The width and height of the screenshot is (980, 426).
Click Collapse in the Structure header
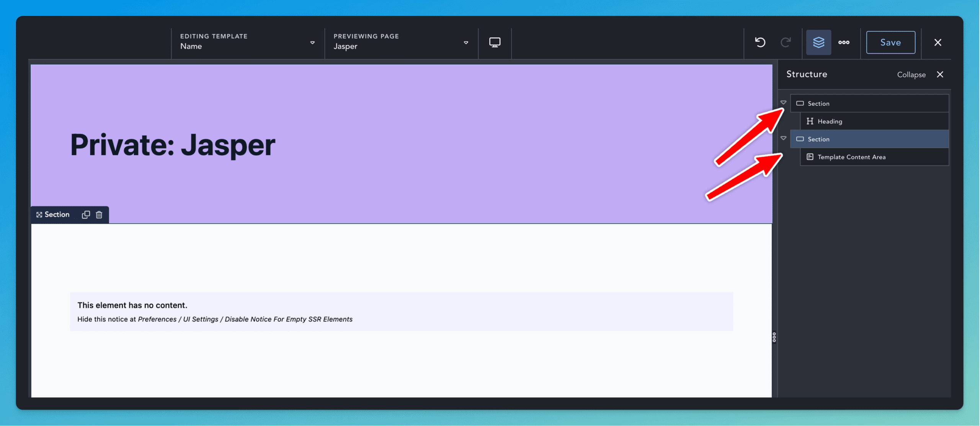pyautogui.click(x=911, y=75)
